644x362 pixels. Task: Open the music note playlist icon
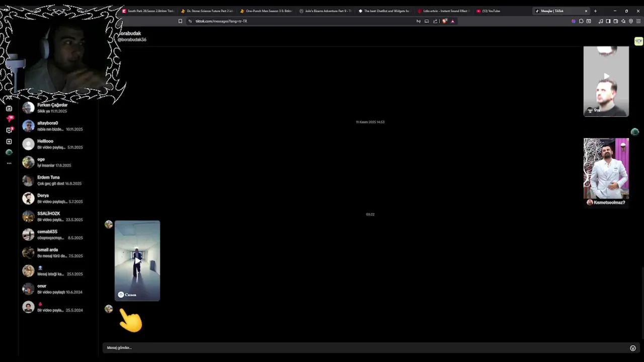(601, 21)
